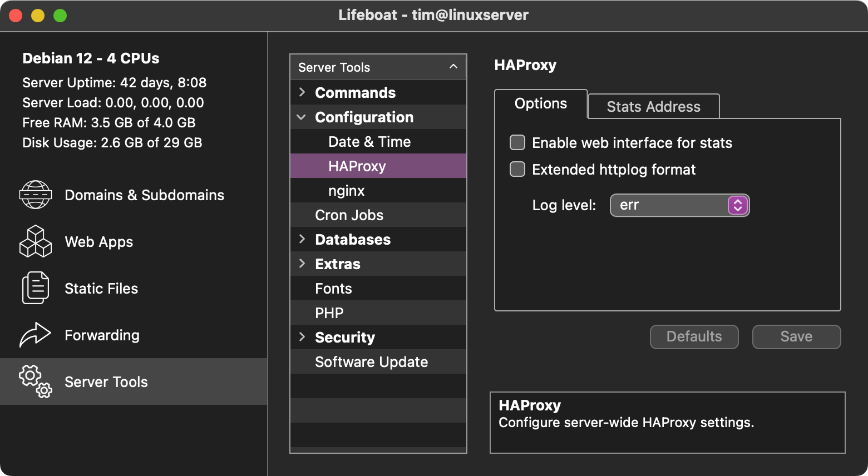Image resolution: width=868 pixels, height=476 pixels.
Task: Go to Domains & Subdomains section
Action: [x=134, y=195]
